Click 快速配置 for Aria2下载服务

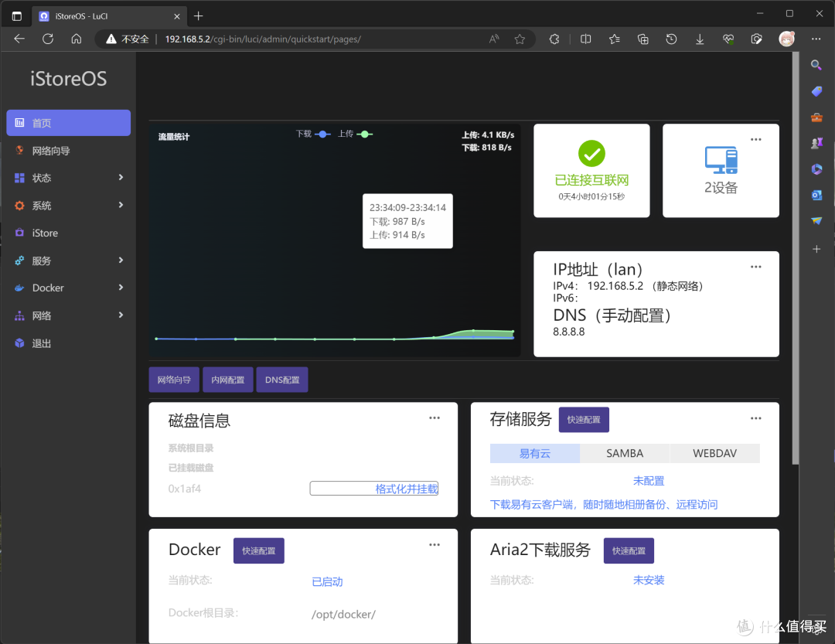pos(629,550)
